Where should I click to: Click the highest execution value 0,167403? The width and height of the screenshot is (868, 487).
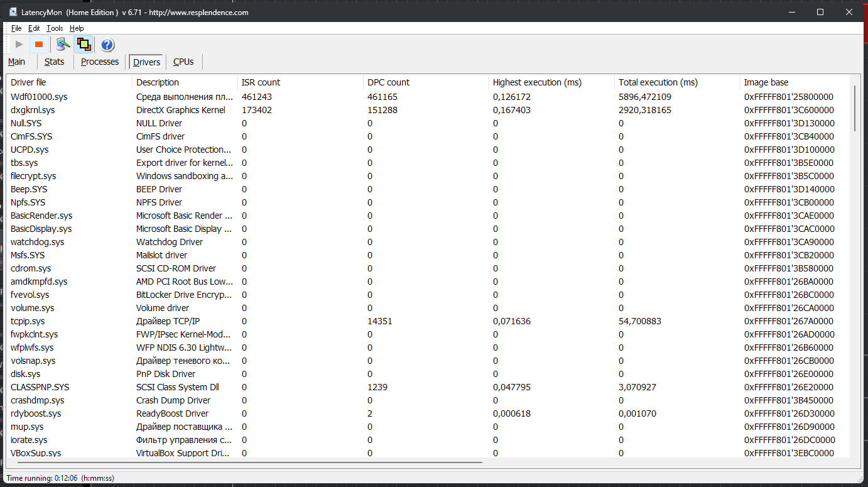point(512,110)
